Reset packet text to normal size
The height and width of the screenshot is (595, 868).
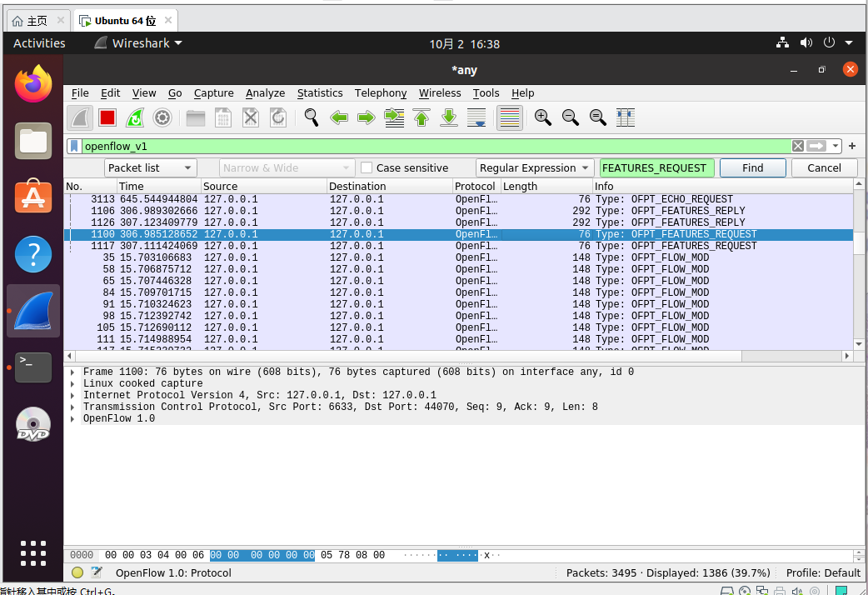[x=598, y=117]
